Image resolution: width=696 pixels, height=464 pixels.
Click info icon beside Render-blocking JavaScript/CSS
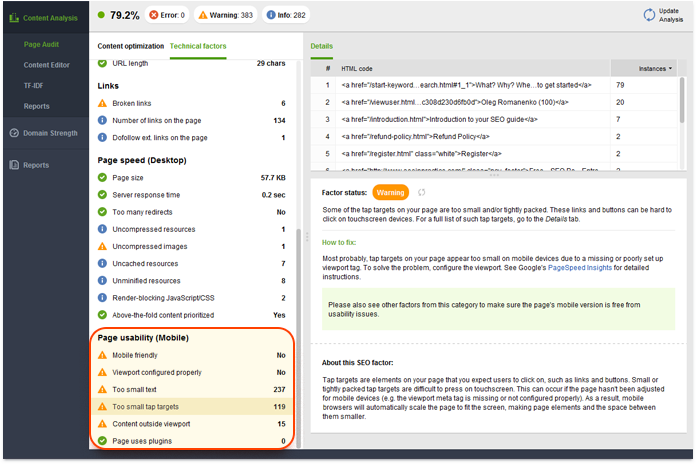tap(102, 297)
